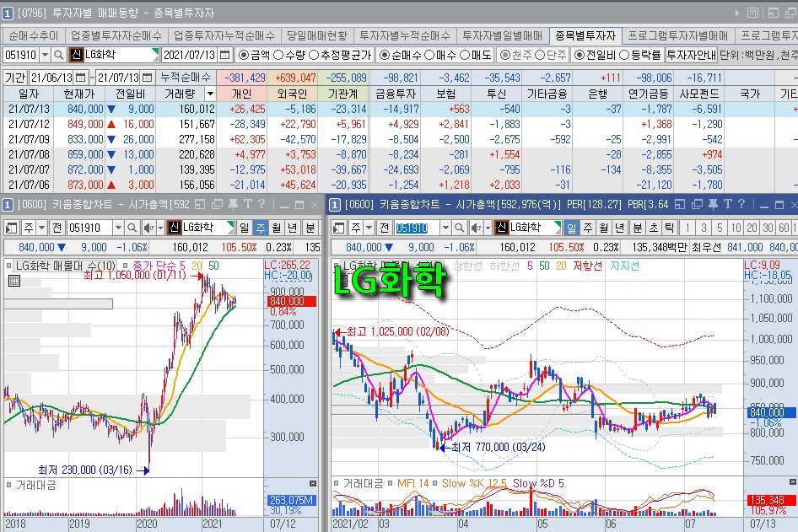Open calendar for period start date 21/06/13

click(x=80, y=78)
